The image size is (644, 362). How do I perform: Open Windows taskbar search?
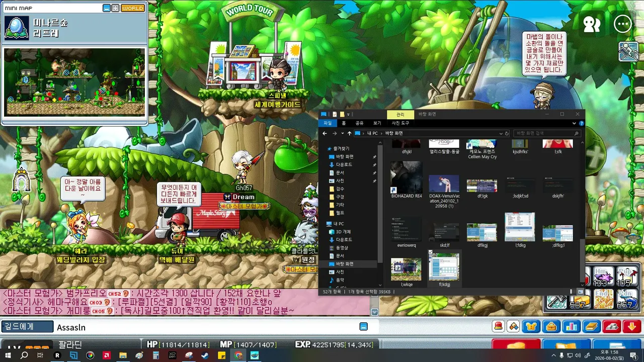coord(24,355)
